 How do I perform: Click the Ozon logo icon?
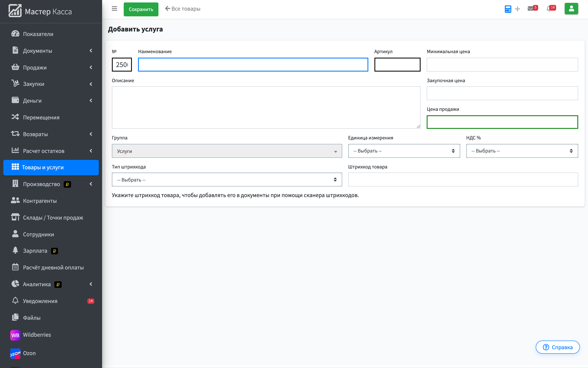(15, 353)
